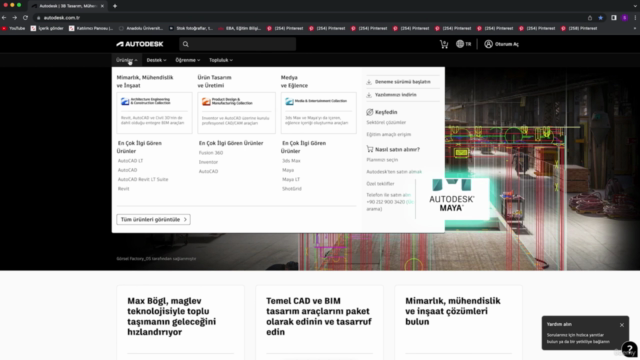
Task: Open Product Design & Manufacturing Collection card
Action: pos(236,113)
